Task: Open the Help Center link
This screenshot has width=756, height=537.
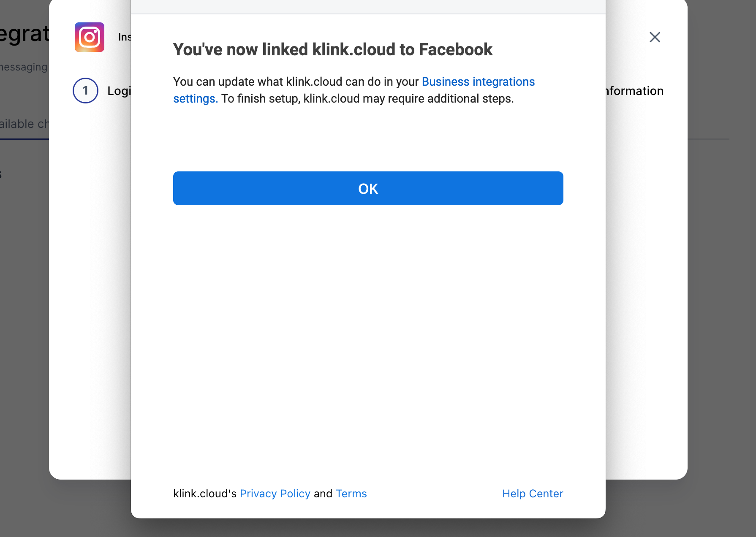Action: (x=532, y=494)
